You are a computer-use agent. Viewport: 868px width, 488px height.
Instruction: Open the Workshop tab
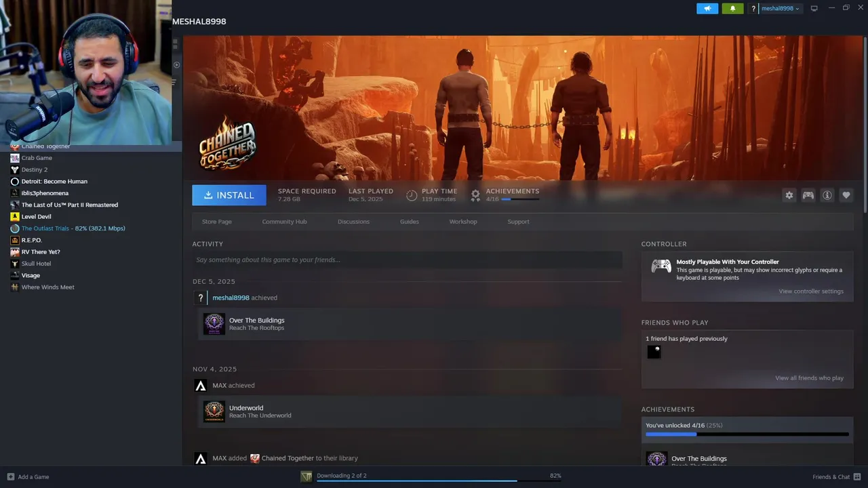click(x=463, y=222)
